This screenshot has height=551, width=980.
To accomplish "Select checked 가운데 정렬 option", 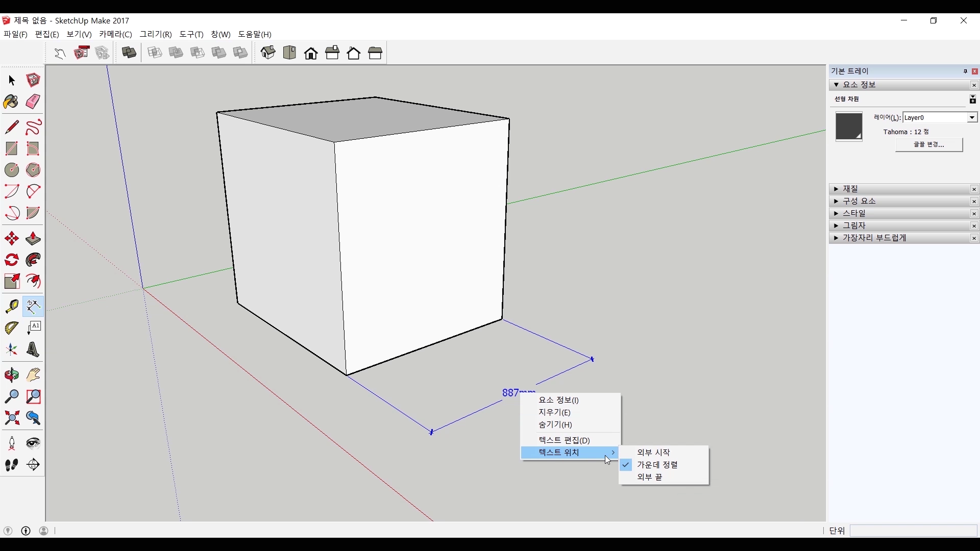I will pyautogui.click(x=657, y=465).
